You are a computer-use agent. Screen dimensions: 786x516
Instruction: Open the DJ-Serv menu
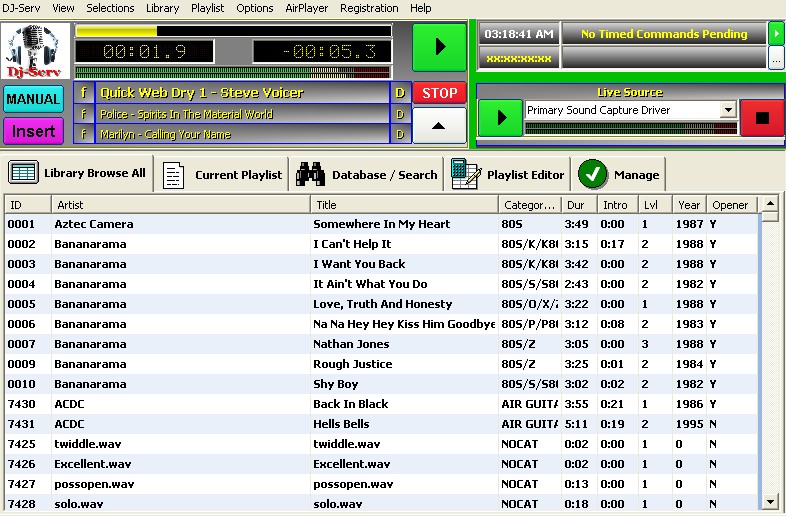[21, 8]
